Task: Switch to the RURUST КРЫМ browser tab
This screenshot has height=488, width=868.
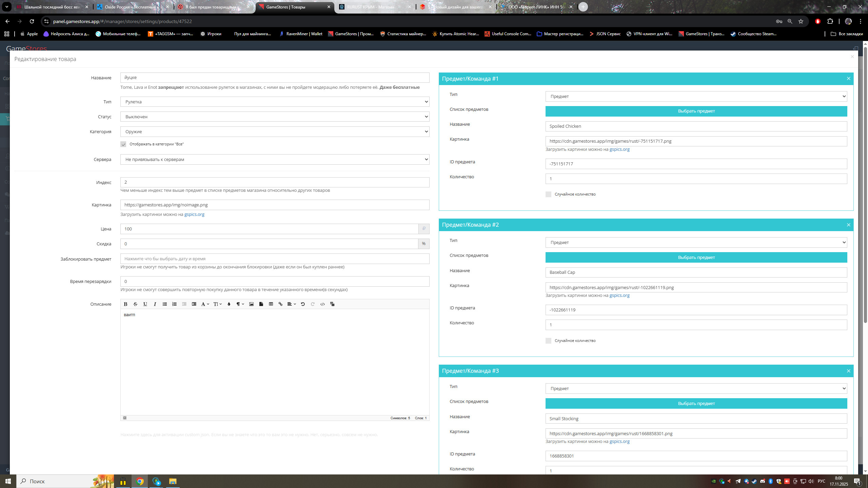Action: pyautogui.click(x=370, y=7)
